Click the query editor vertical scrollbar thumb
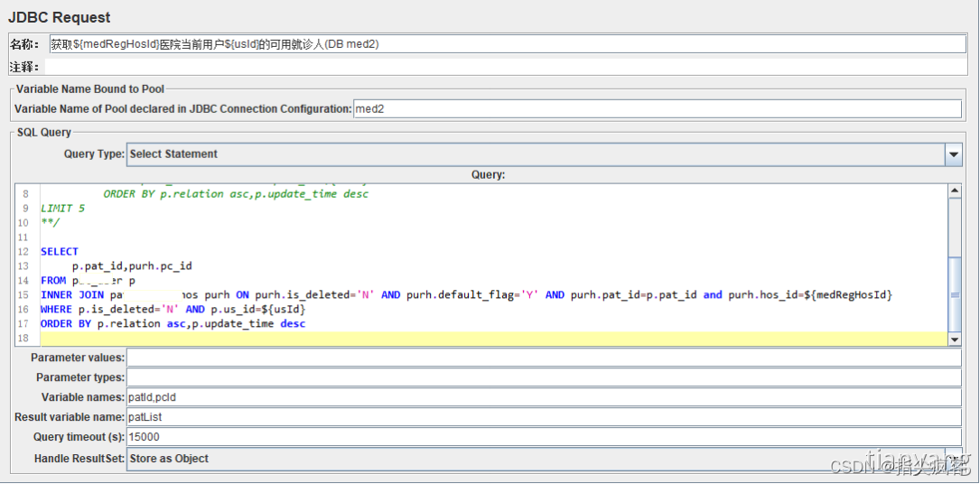The height and width of the screenshot is (484, 980). point(955,294)
